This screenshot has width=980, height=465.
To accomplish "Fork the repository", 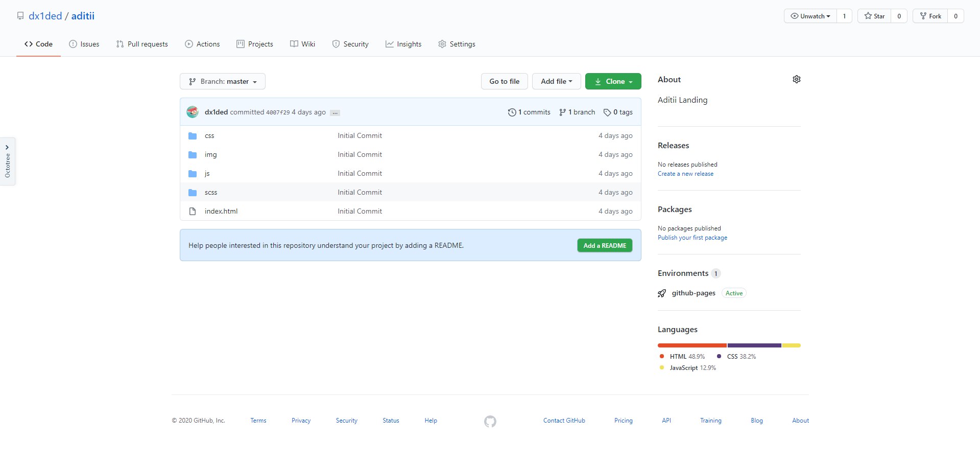I will tap(930, 16).
